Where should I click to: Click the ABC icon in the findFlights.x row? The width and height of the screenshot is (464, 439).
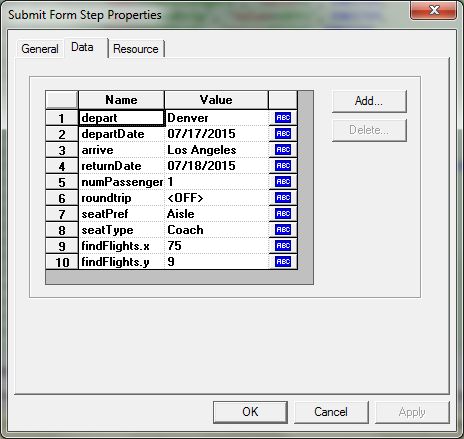283,246
